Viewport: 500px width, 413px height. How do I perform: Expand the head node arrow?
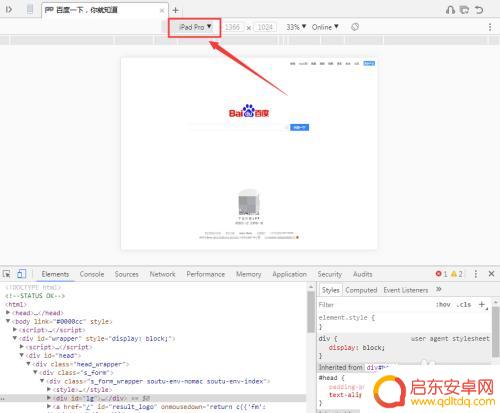tap(8, 313)
